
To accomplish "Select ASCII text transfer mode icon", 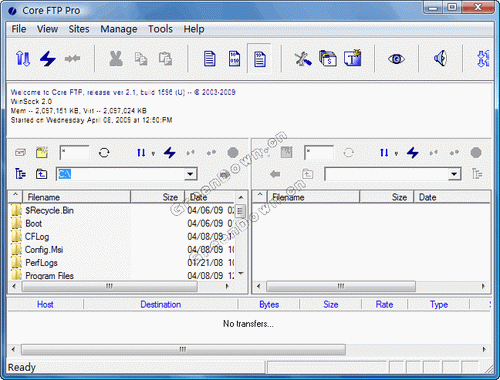I will click(x=209, y=59).
